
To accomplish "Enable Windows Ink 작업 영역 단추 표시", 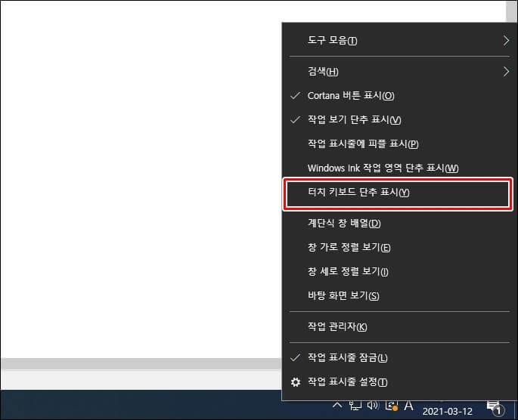I will (398, 168).
